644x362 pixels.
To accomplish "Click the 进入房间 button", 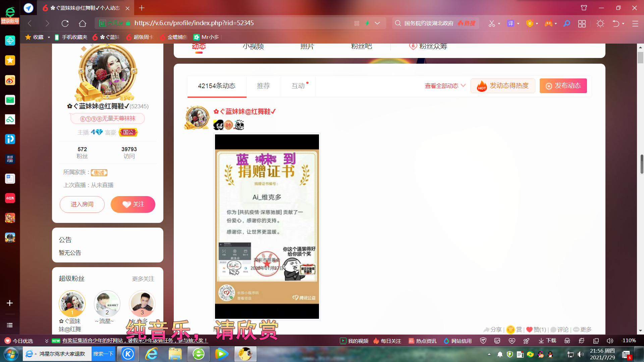I will point(82,204).
